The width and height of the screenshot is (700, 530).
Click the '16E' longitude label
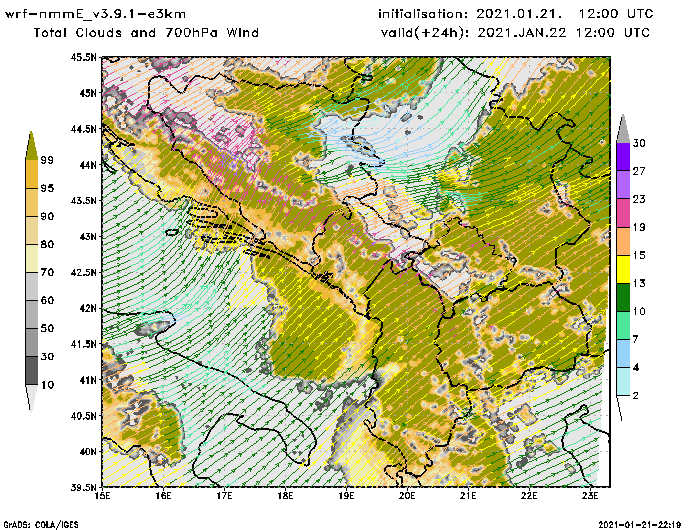tap(163, 496)
